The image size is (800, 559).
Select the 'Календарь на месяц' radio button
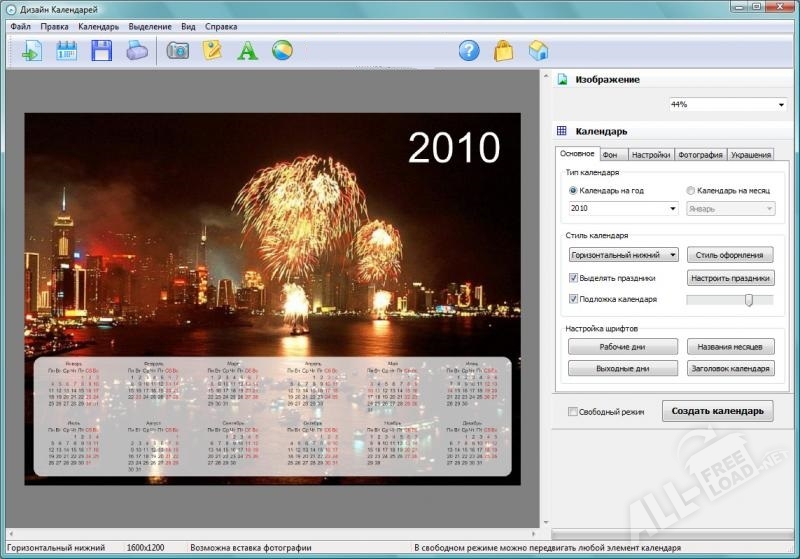pyautogui.click(x=691, y=190)
